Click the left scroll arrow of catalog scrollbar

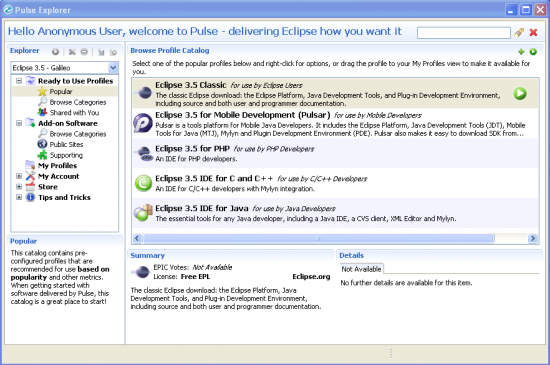tap(137, 238)
